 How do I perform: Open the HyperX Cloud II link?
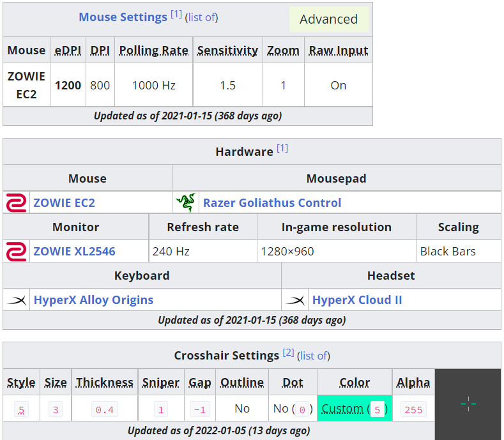click(357, 300)
